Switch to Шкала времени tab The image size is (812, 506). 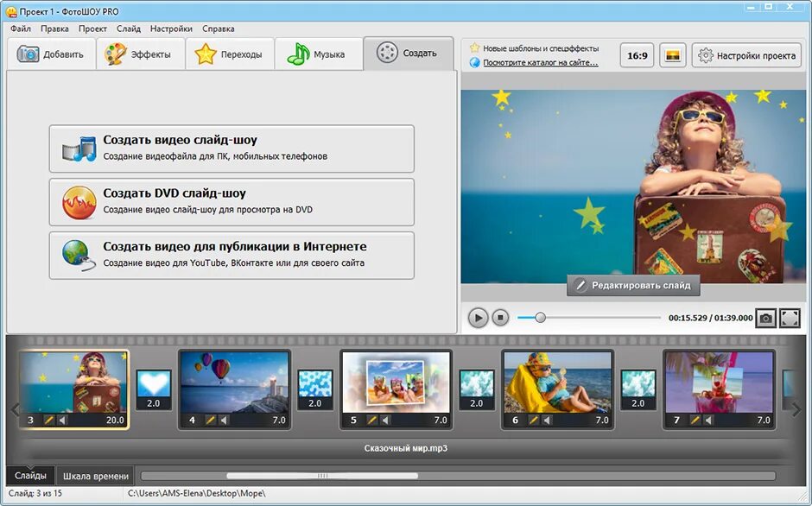[x=96, y=476]
